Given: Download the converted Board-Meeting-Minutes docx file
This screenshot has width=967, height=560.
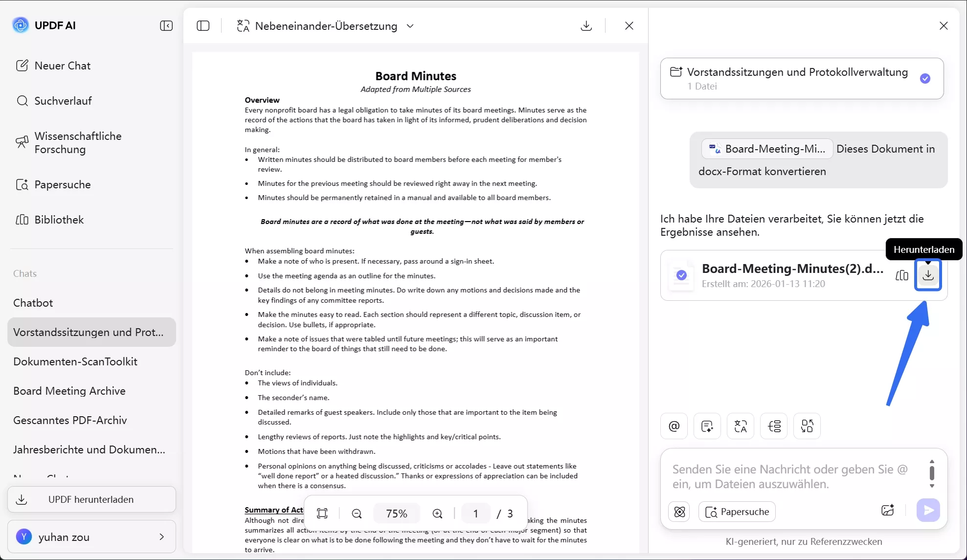Looking at the screenshot, I should (928, 275).
